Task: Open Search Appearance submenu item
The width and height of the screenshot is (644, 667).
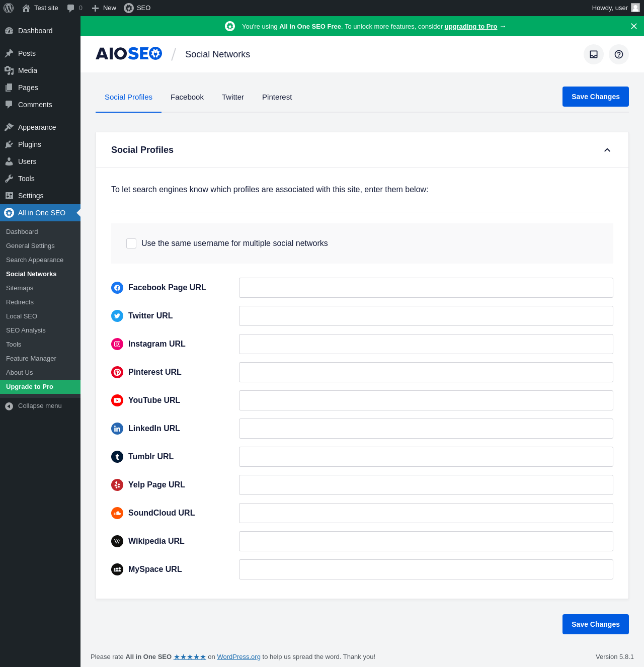Action: pos(40,260)
